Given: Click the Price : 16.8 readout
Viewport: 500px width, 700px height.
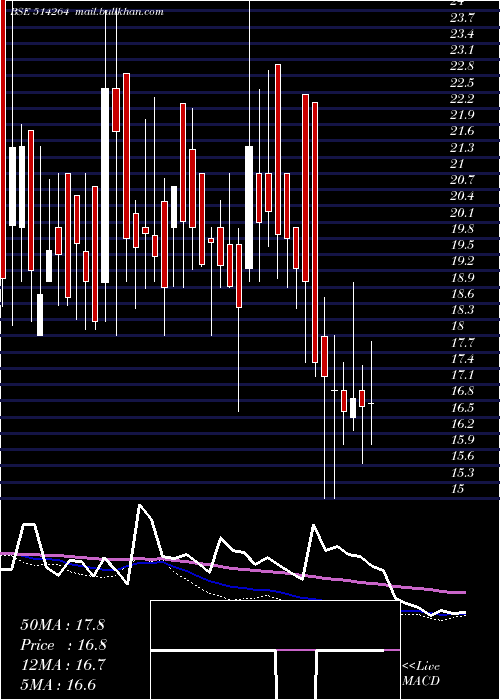Looking at the screenshot, I should [x=63, y=645].
